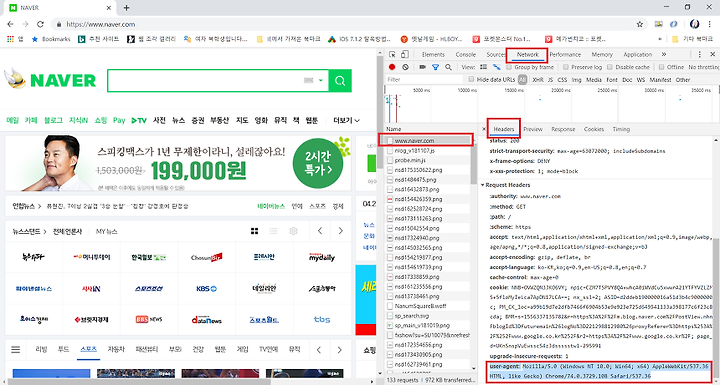Check Hide data URLs

[471, 79]
